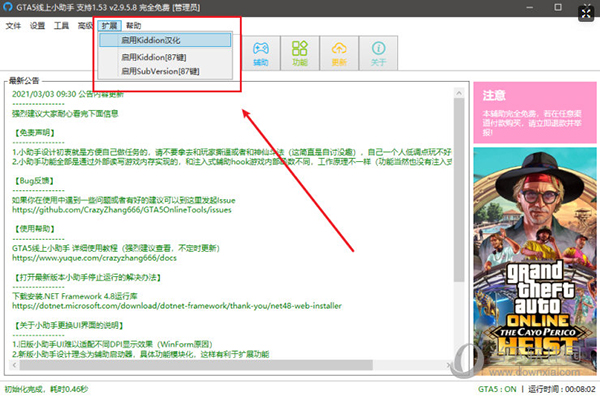The width and height of the screenshot is (600, 396).
Task: Open the 关于 info icon tab
Action: [x=378, y=53]
